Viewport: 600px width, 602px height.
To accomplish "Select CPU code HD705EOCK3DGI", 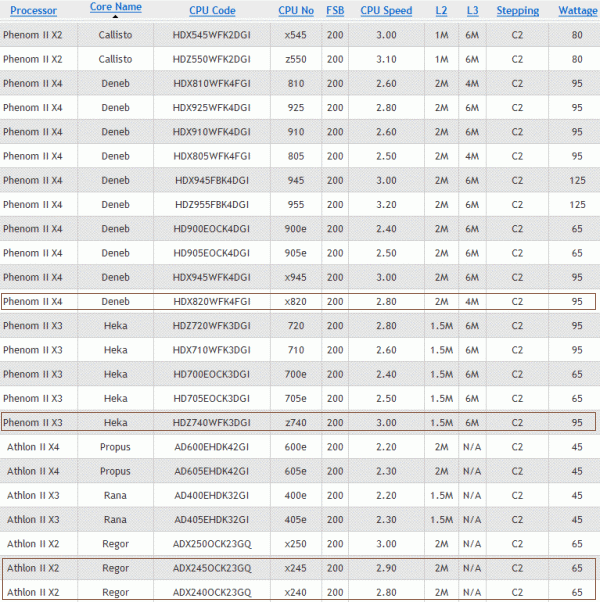I will click(212, 398).
